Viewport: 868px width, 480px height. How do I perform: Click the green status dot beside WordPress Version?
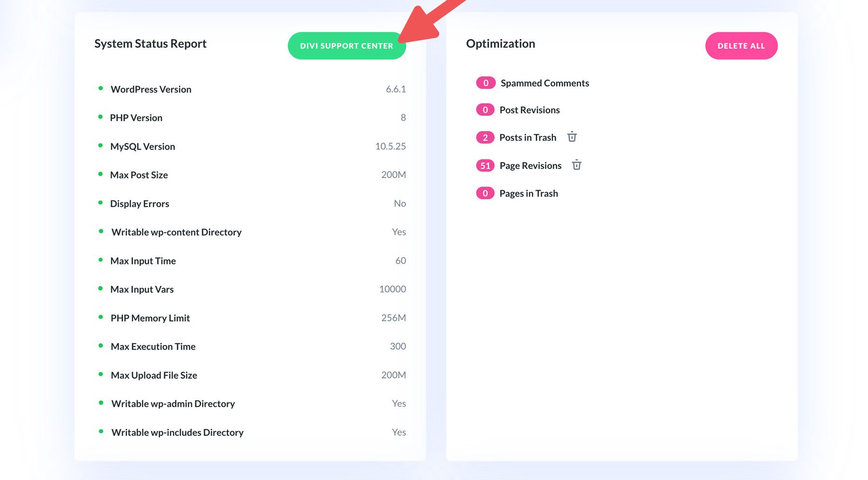[x=101, y=87]
